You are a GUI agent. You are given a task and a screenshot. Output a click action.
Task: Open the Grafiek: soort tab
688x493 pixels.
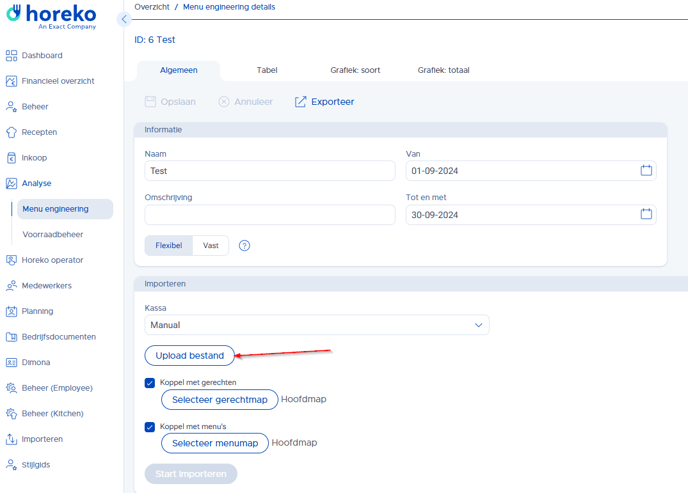click(355, 70)
